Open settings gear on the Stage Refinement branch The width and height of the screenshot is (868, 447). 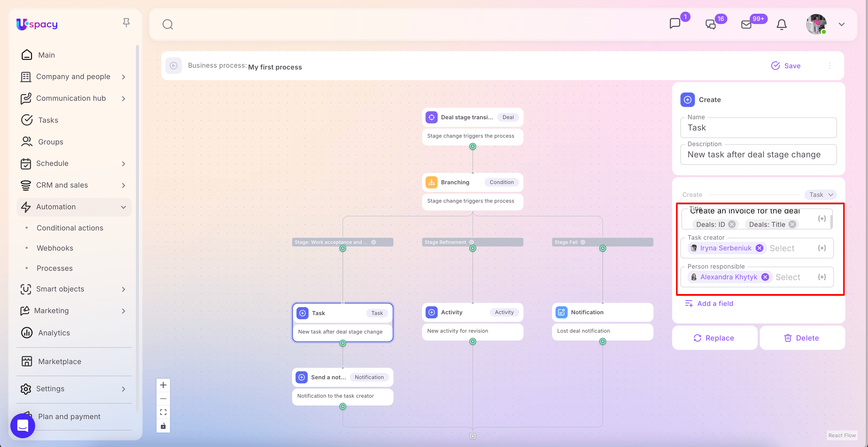[471, 242]
